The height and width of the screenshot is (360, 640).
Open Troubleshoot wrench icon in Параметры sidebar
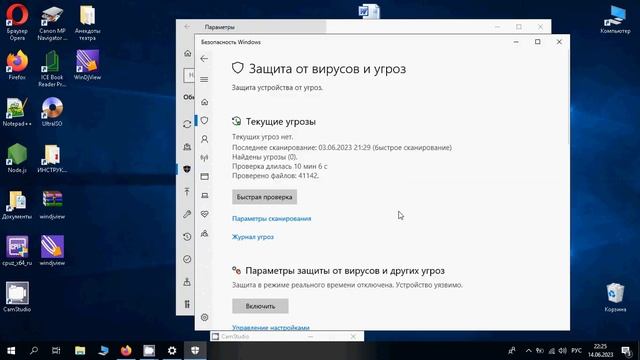pyautogui.click(x=187, y=214)
